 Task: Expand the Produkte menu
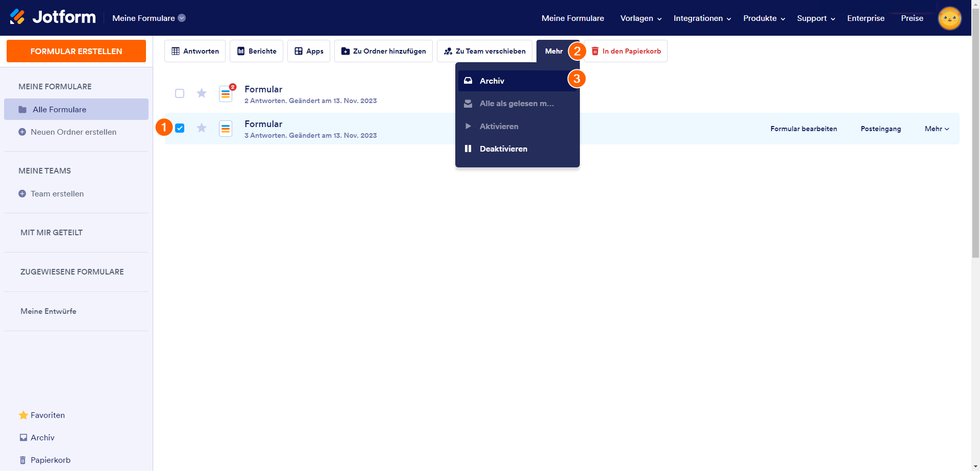point(764,18)
